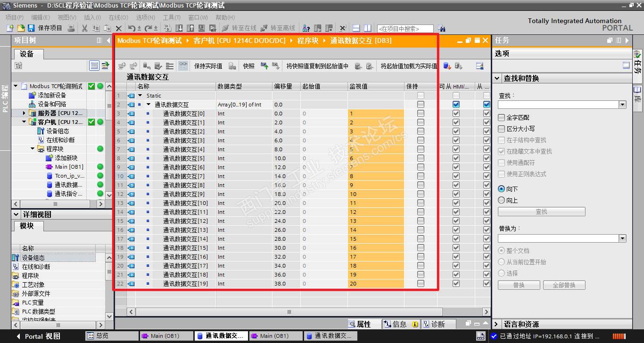
Task: Click the Portal view left arrow icon
Action: pyautogui.click(x=18, y=336)
